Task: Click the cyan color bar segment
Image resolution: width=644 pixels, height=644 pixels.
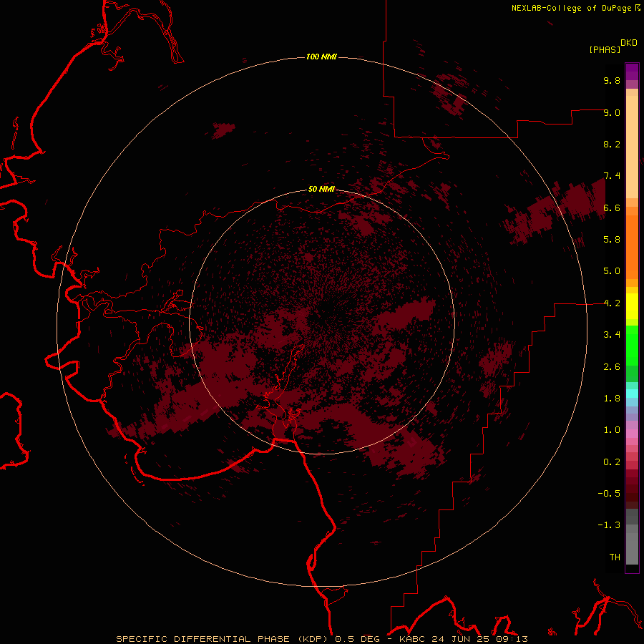Action: [x=632, y=394]
